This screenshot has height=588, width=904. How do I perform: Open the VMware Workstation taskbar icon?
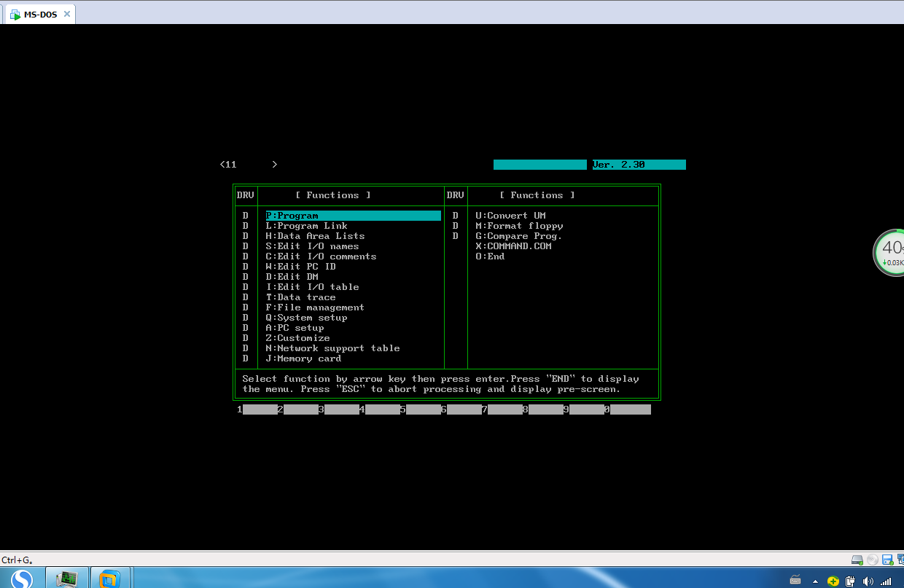click(x=110, y=579)
